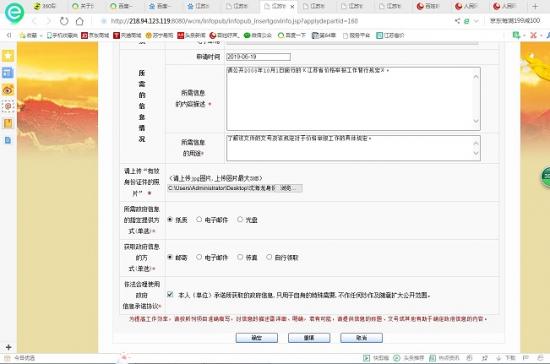550x364 pixels.
Task: Switch to the 360导 tab
Action: click(45, 6)
